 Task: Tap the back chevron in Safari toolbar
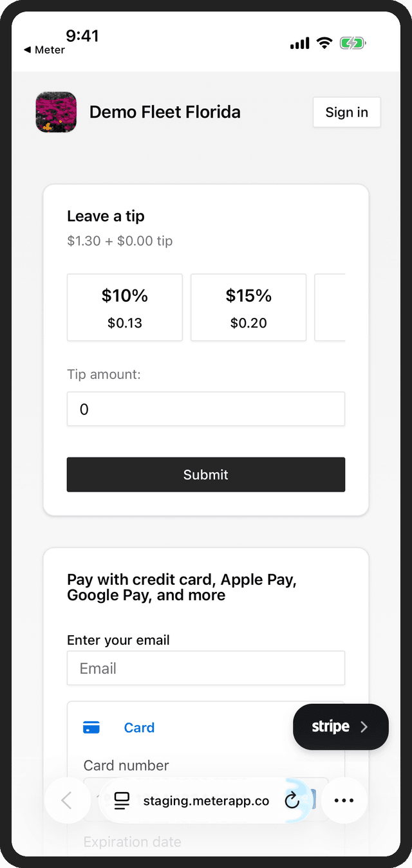pyautogui.click(x=67, y=800)
